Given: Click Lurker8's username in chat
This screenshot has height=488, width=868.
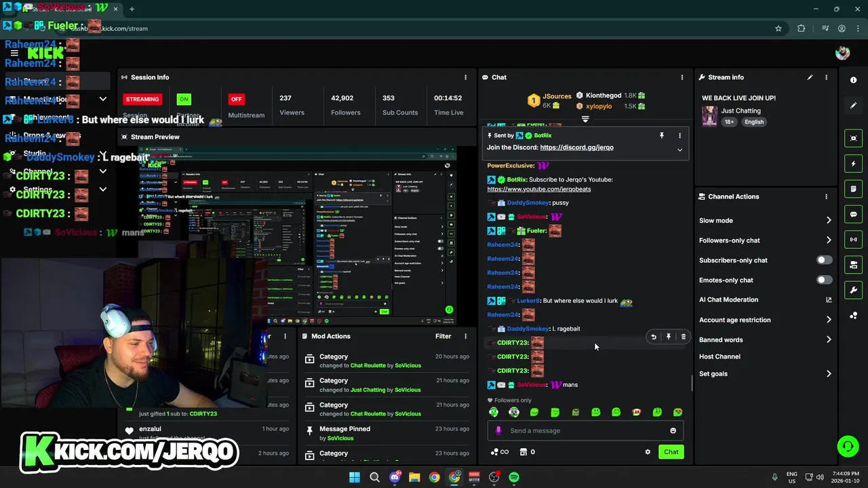Looking at the screenshot, I should (x=528, y=301).
